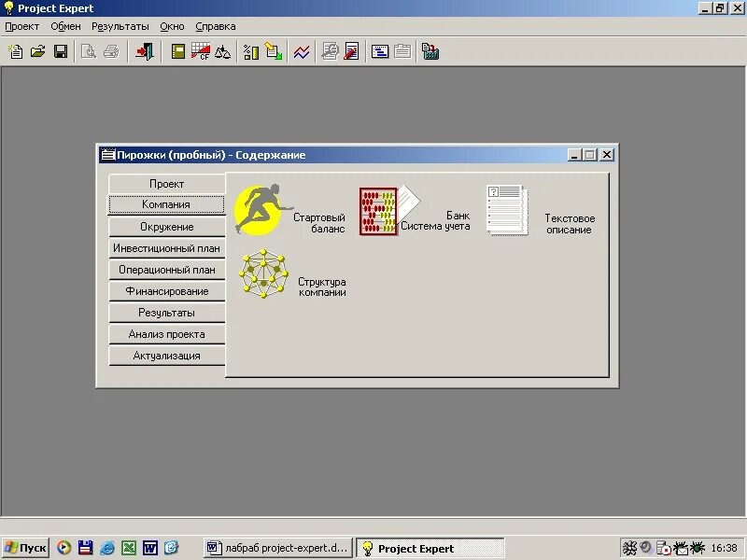Open the Стартовый баланс running man icon
Viewport: 747px width, 560px height.
(x=261, y=209)
